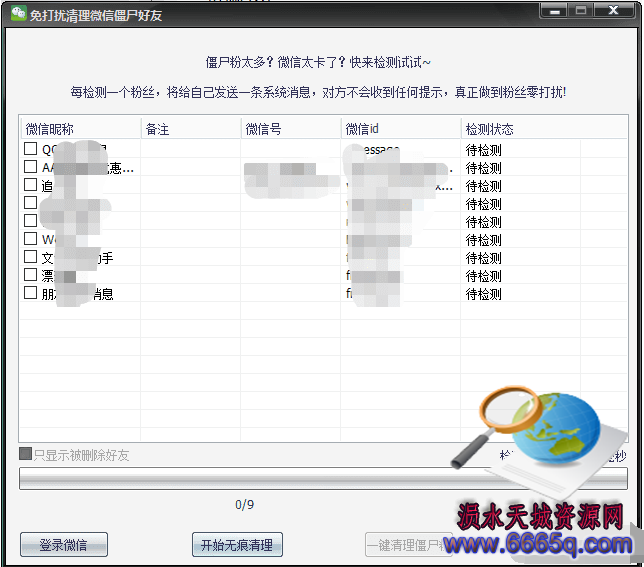Sort by the 微信号 column header

(291, 129)
